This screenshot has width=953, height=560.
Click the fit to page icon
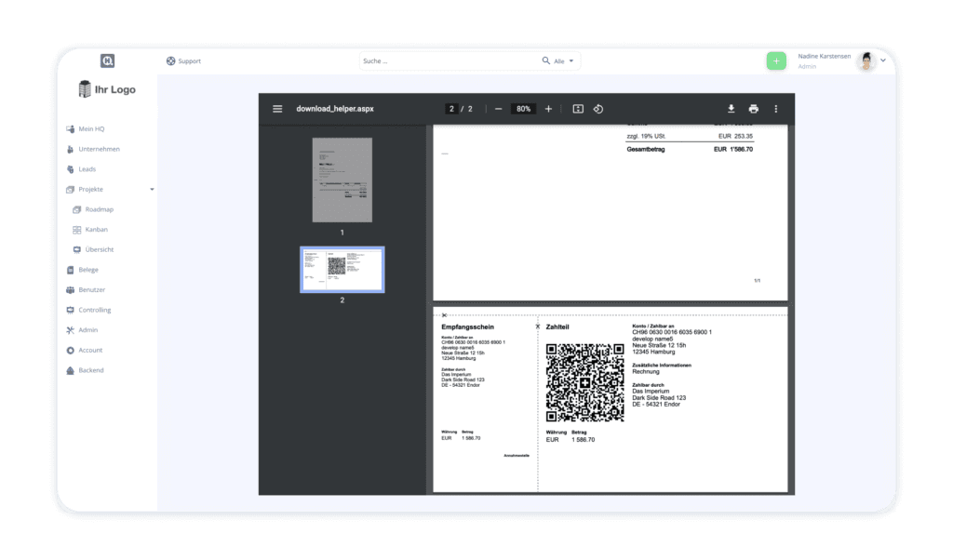pyautogui.click(x=578, y=109)
